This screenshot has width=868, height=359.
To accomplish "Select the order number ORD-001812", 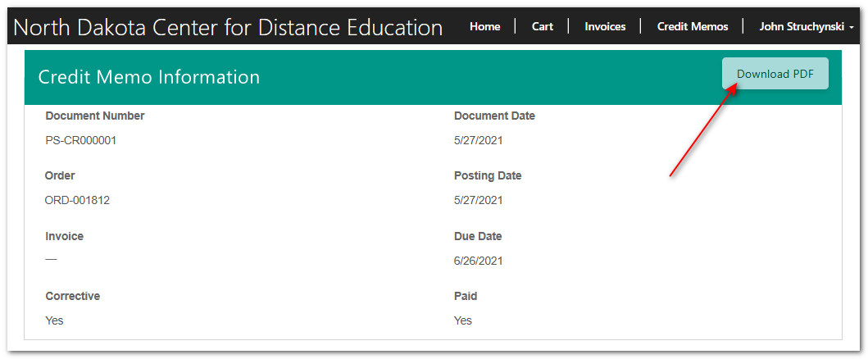I will [x=77, y=200].
